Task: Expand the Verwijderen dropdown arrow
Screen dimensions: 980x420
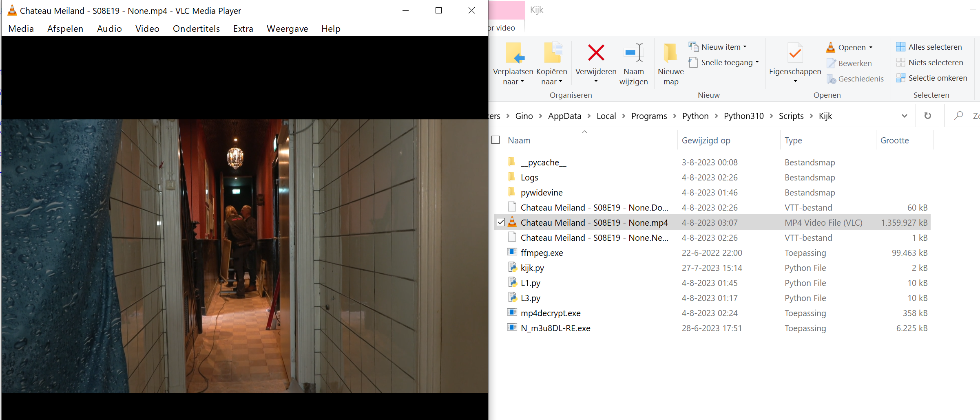Action: 596,81
